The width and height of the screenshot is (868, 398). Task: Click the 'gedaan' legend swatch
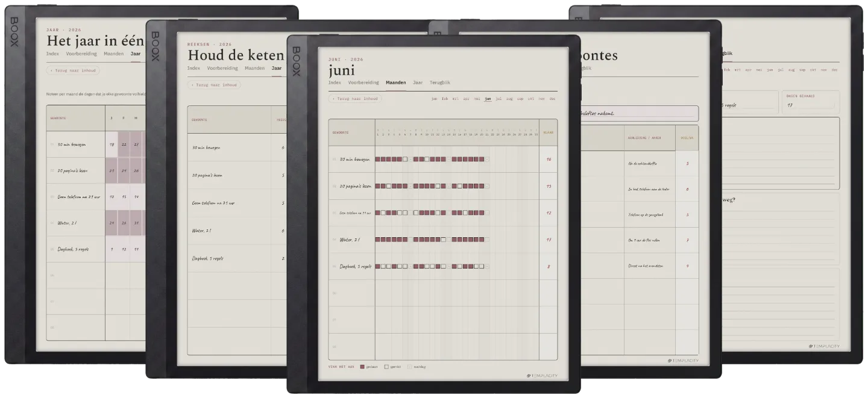(x=362, y=366)
